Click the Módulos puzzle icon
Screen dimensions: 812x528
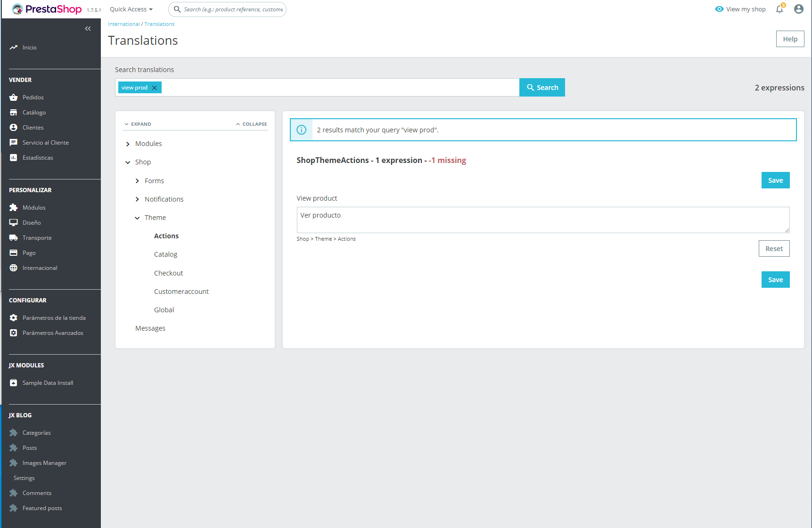pyautogui.click(x=13, y=208)
